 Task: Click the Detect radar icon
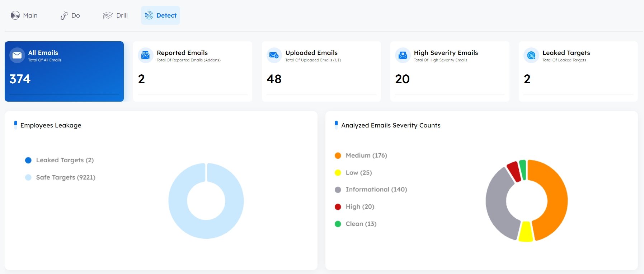pos(149,15)
